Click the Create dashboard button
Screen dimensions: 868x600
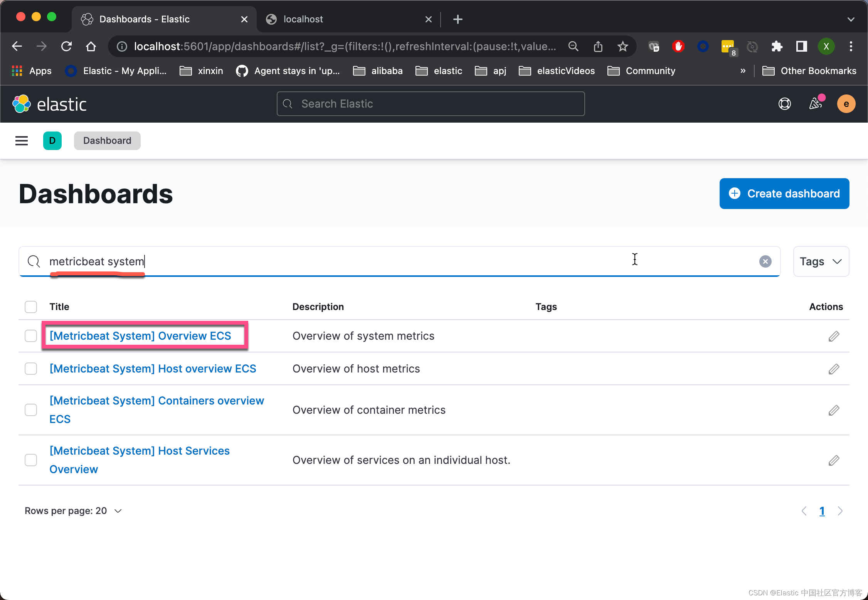tap(784, 194)
